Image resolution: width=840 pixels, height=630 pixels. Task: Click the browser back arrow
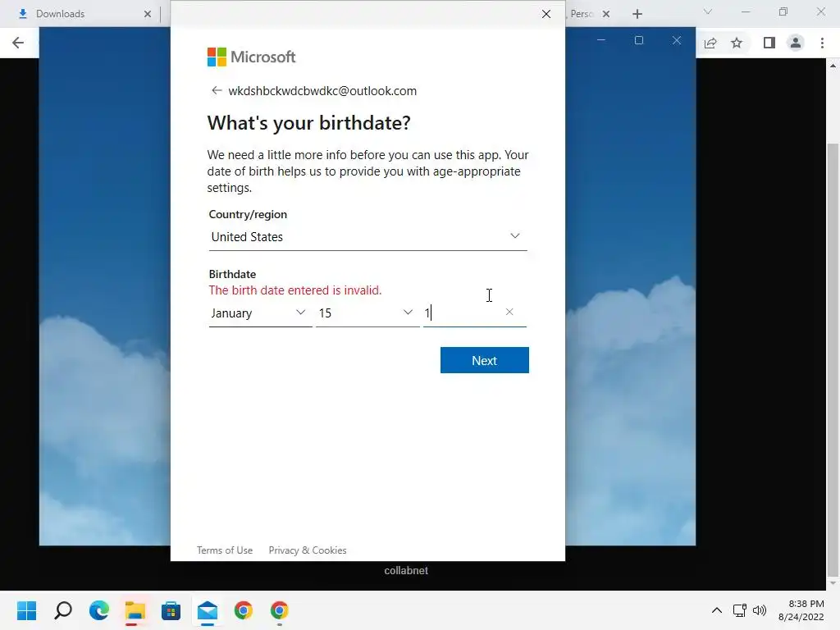18,43
